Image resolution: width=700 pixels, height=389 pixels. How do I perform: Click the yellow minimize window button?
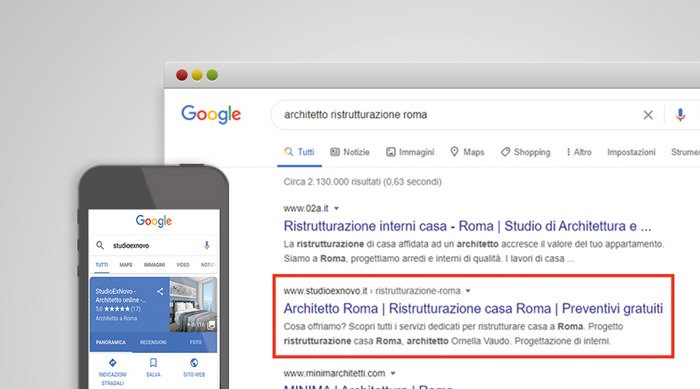[x=197, y=75]
